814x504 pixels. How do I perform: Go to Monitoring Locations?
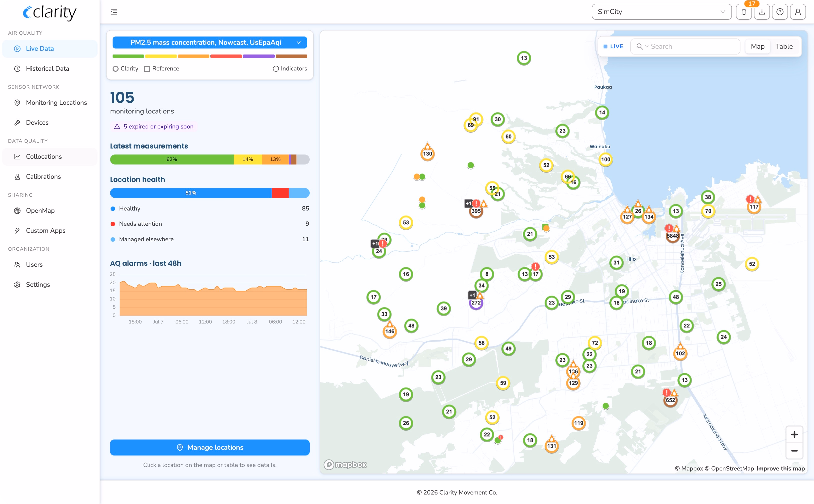tap(50, 103)
